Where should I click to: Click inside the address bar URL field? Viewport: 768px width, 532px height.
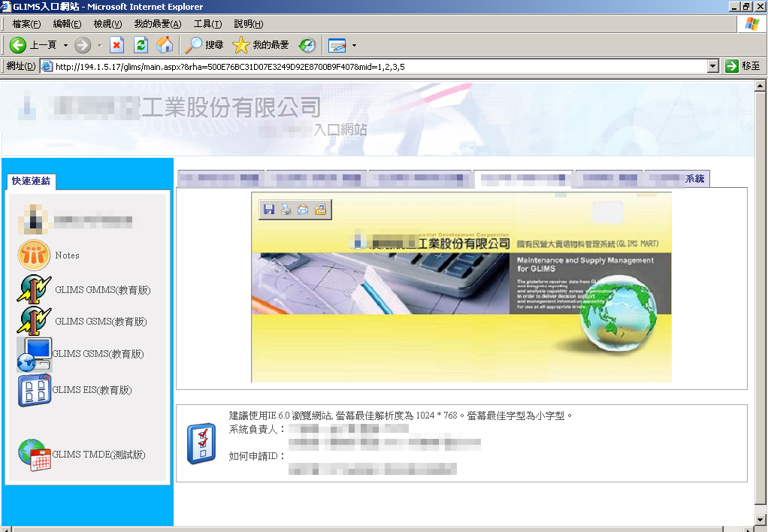tap(376, 66)
